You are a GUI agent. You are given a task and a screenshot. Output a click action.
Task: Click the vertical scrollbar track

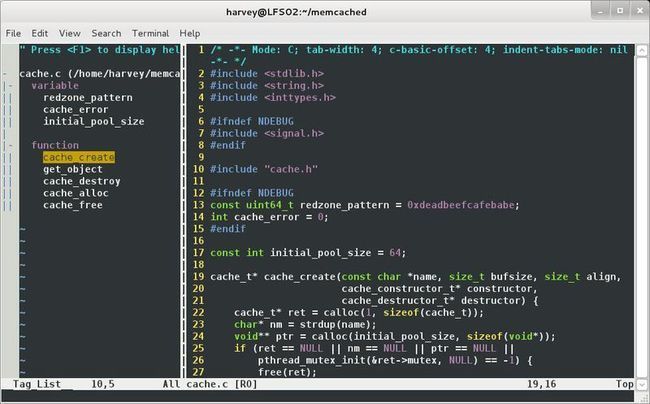pyautogui.click(x=641, y=217)
